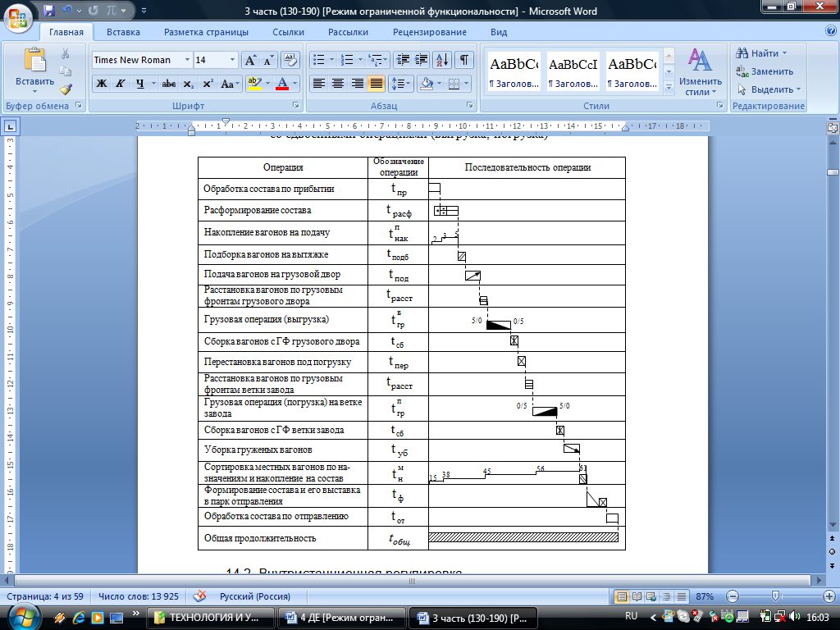The width and height of the screenshot is (840, 630).
Task: Toggle italic (К) formatting
Action: coord(121,84)
